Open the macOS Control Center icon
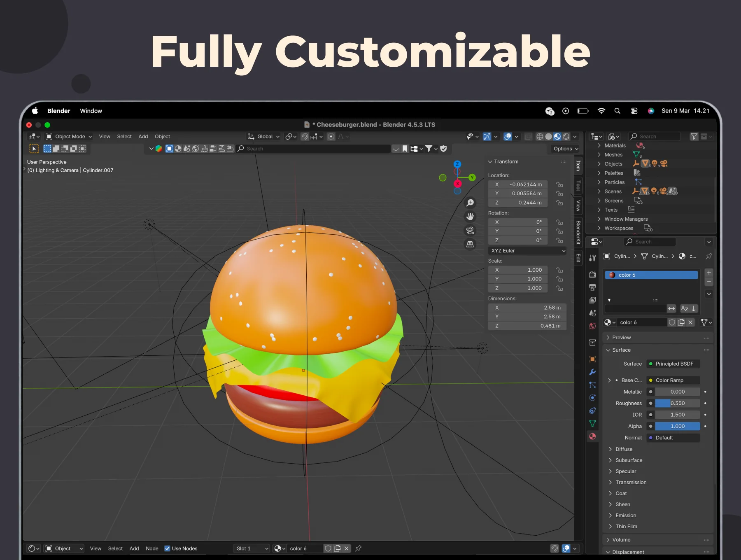This screenshot has height=560, width=741. [x=634, y=111]
